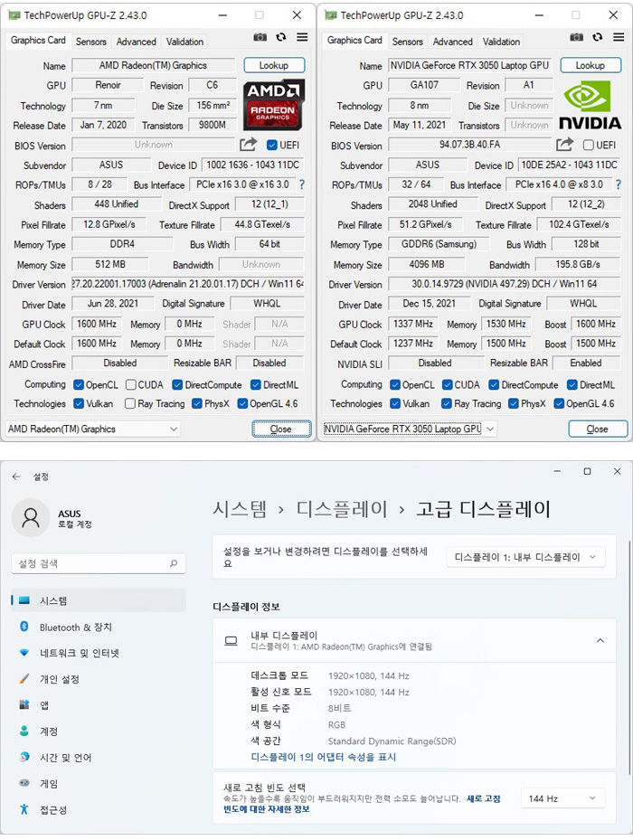Screen dimensions: 633x840
Task: Open hamburger menu in AMD GPU-Z window
Action: [302, 37]
